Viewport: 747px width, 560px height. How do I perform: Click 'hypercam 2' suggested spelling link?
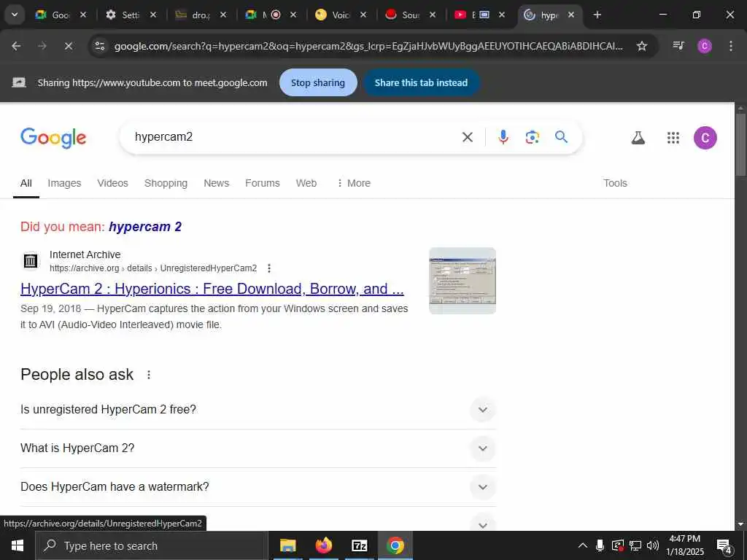click(x=145, y=227)
